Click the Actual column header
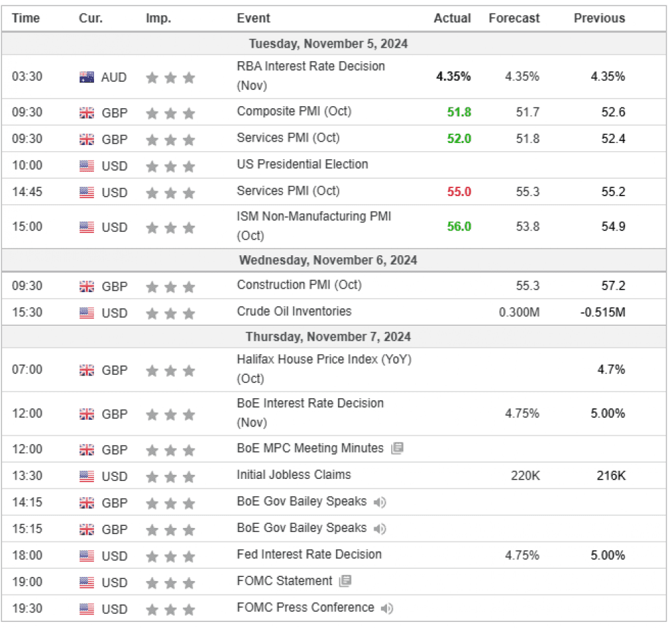 (x=452, y=18)
